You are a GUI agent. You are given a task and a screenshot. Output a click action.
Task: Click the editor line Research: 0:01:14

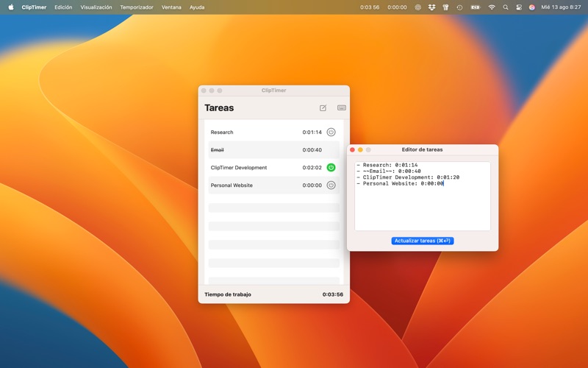click(x=387, y=165)
